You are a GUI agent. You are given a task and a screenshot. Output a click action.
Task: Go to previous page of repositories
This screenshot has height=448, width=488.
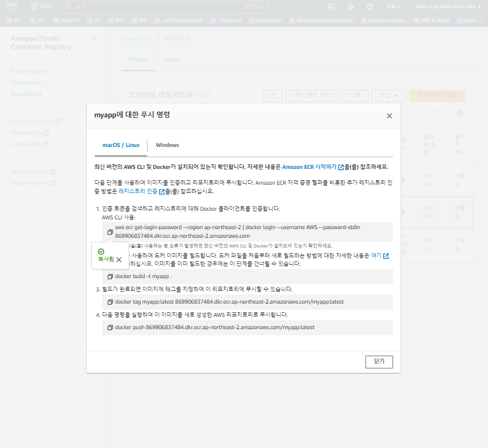point(424,113)
